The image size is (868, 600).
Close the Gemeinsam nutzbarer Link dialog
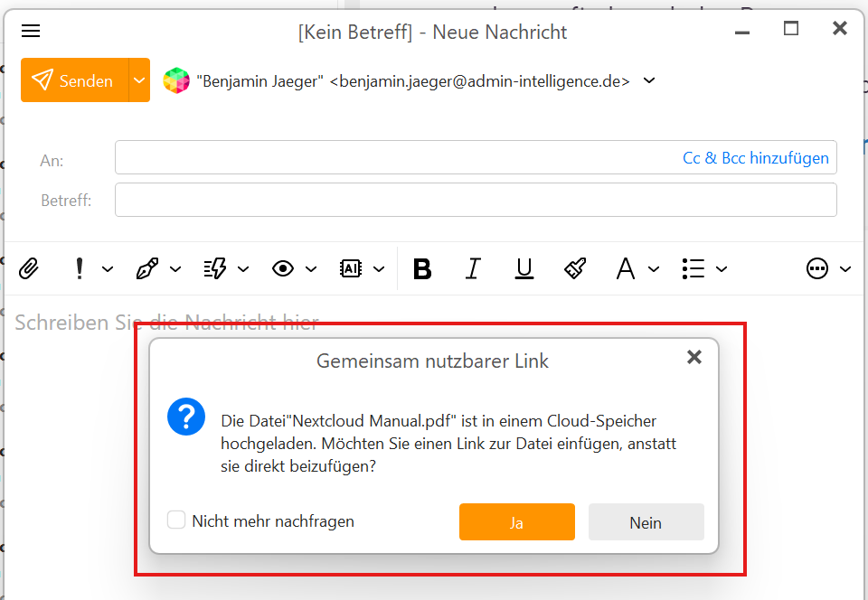tap(694, 357)
